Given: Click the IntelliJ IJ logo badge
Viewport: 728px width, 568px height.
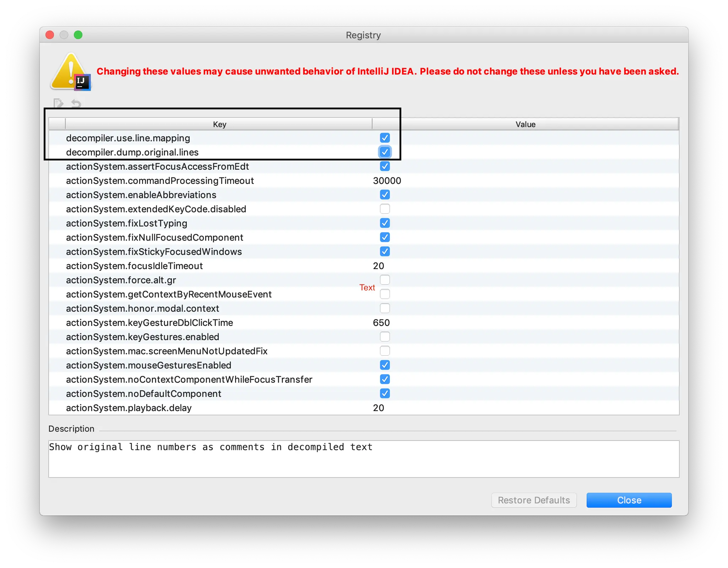Looking at the screenshot, I should (x=83, y=82).
